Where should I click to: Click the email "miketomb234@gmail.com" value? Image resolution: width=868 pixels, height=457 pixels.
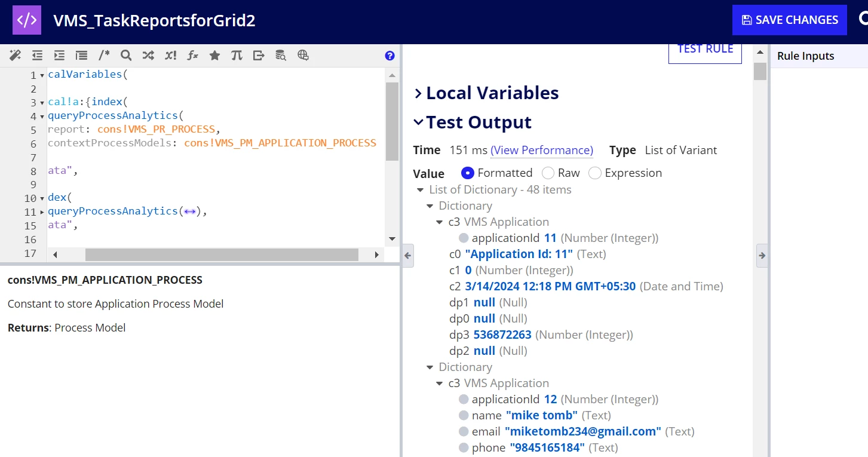[x=583, y=431]
